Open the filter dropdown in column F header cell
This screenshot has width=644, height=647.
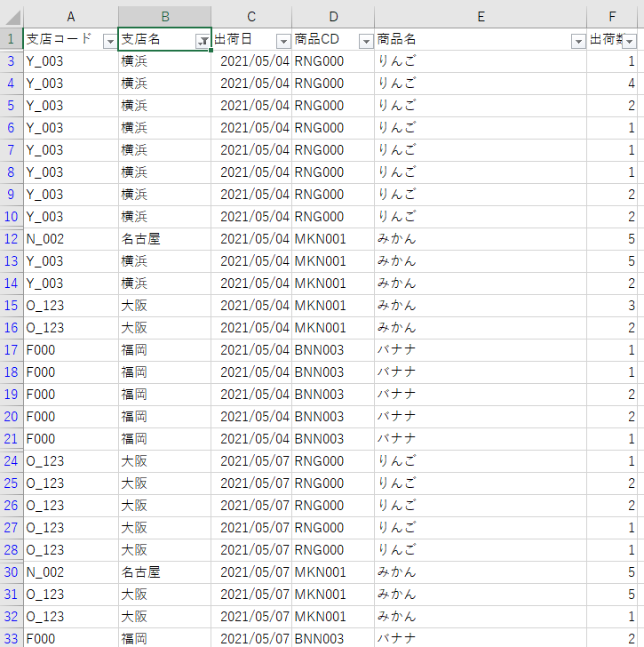tap(630, 41)
